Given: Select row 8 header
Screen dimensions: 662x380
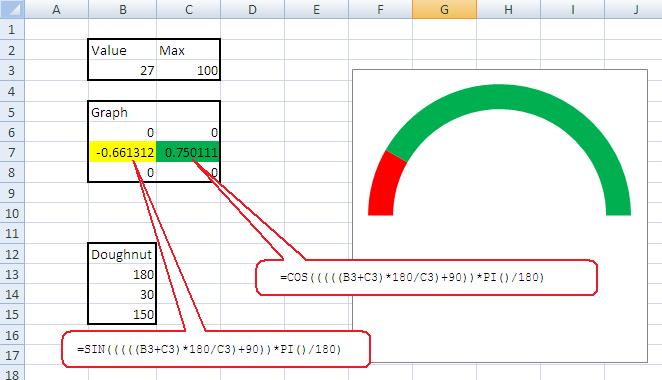Looking at the screenshot, I should pos(12,173).
